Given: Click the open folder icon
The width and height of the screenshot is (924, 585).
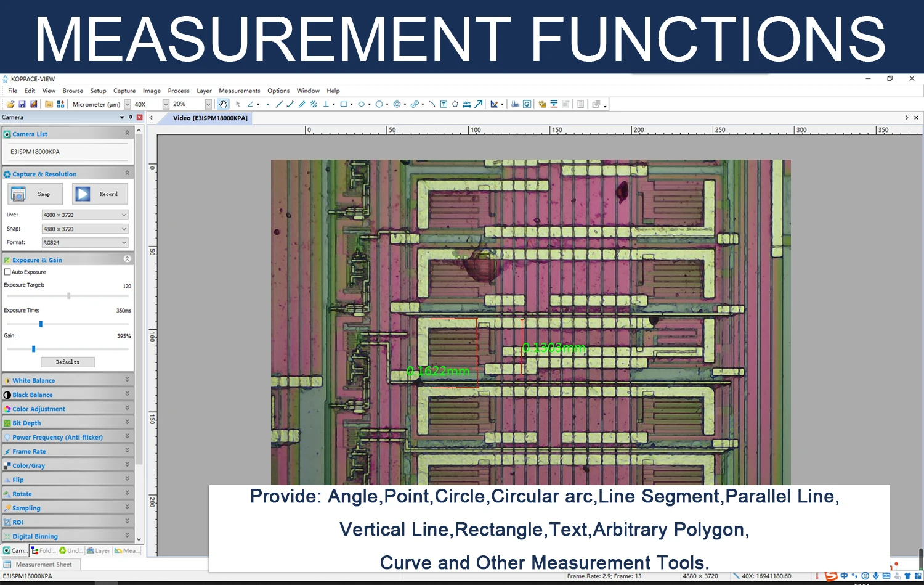Looking at the screenshot, I should click(10, 104).
